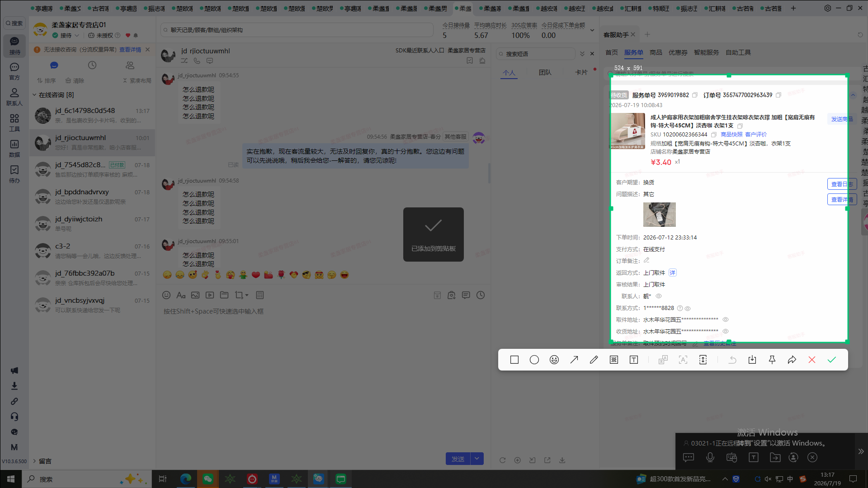Select the text annotation tool
The image size is (868, 488).
pyautogui.click(x=634, y=360)
